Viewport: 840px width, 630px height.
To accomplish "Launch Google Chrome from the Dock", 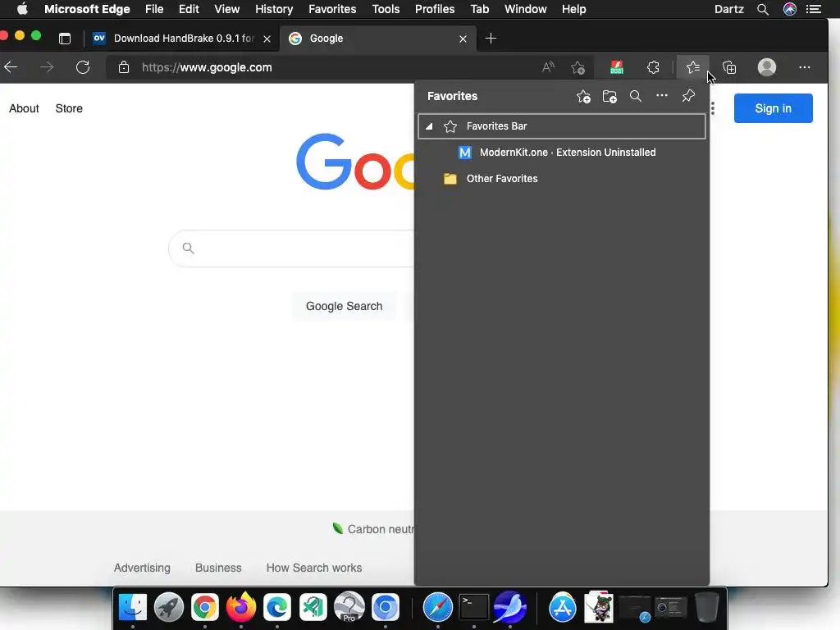I will click(x=204, y=608).
